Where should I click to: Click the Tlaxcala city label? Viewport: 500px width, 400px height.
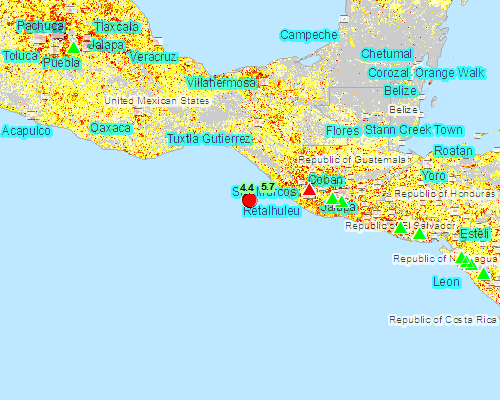pyautogui.click(x=116, y=27)
